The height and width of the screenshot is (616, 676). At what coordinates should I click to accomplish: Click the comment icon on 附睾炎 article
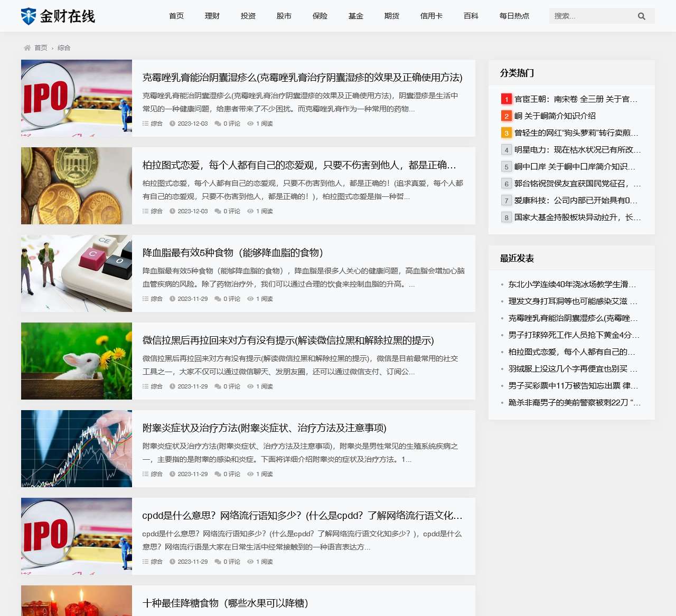pyautogui.click(x=218, y=474)
